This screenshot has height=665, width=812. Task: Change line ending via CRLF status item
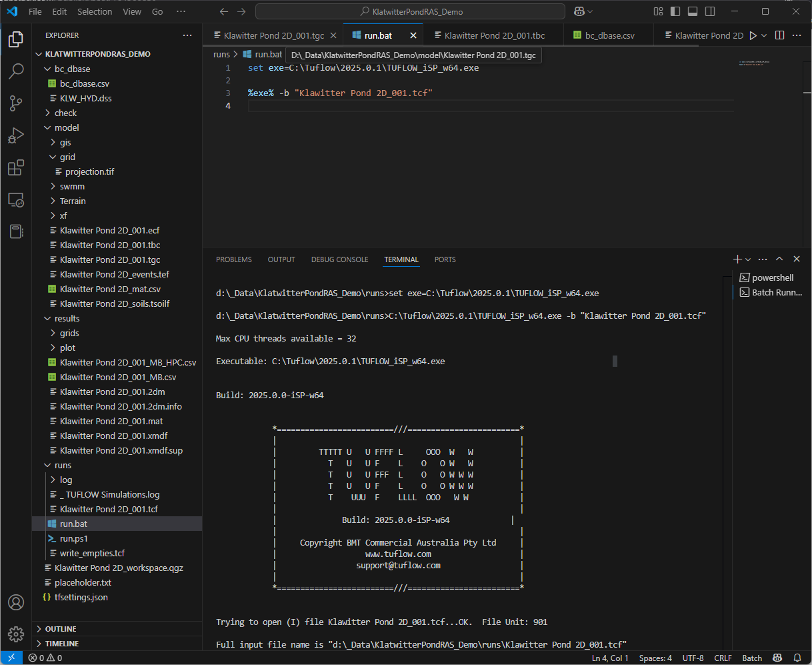[723, 658]
